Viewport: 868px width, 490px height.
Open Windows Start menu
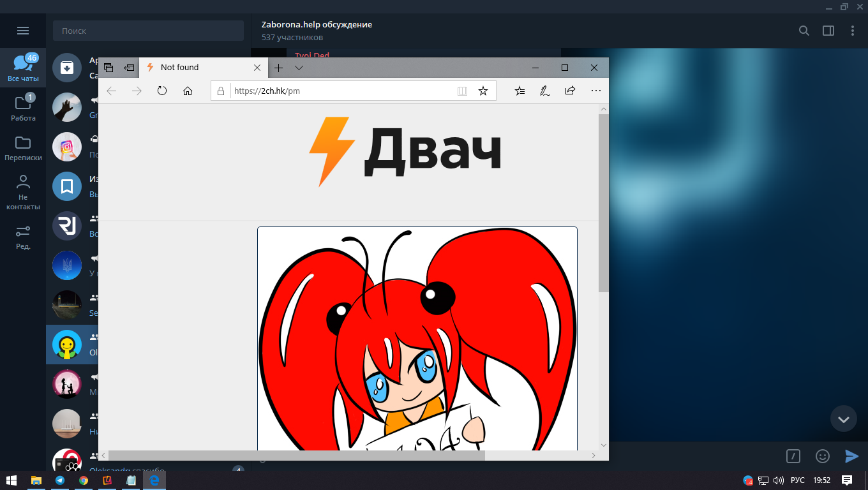point(11,480)
